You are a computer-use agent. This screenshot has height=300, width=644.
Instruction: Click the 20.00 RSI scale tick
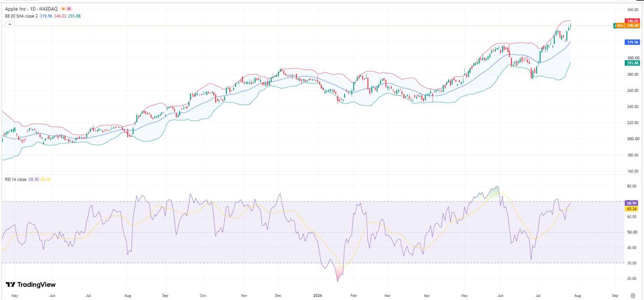tap(632, 279)
